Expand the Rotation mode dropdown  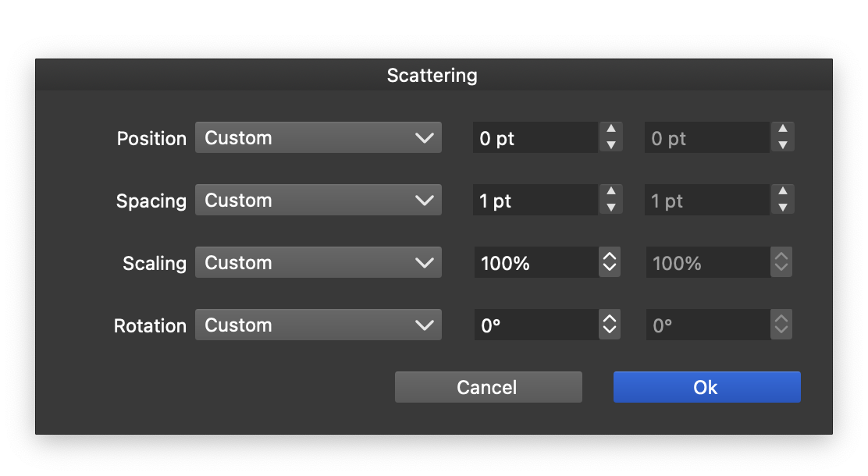[x=318, y=325]
